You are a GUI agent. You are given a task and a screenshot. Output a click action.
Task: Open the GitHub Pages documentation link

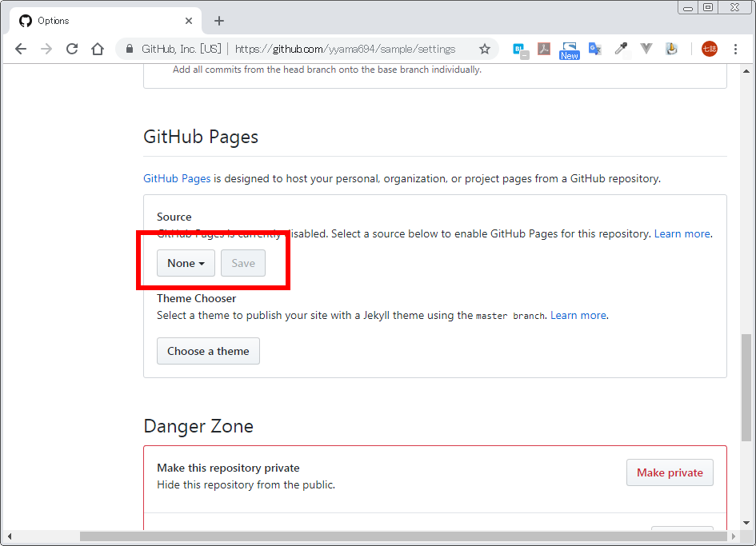coord(177,178)
